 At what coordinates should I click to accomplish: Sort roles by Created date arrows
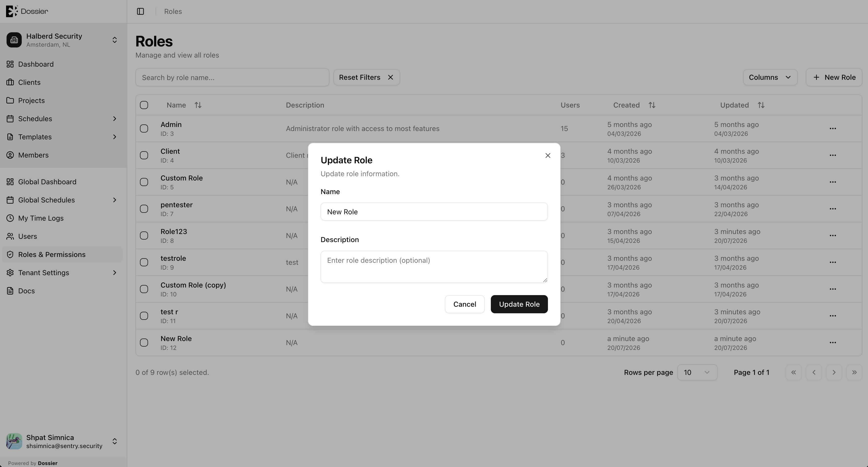click(652, 105)
